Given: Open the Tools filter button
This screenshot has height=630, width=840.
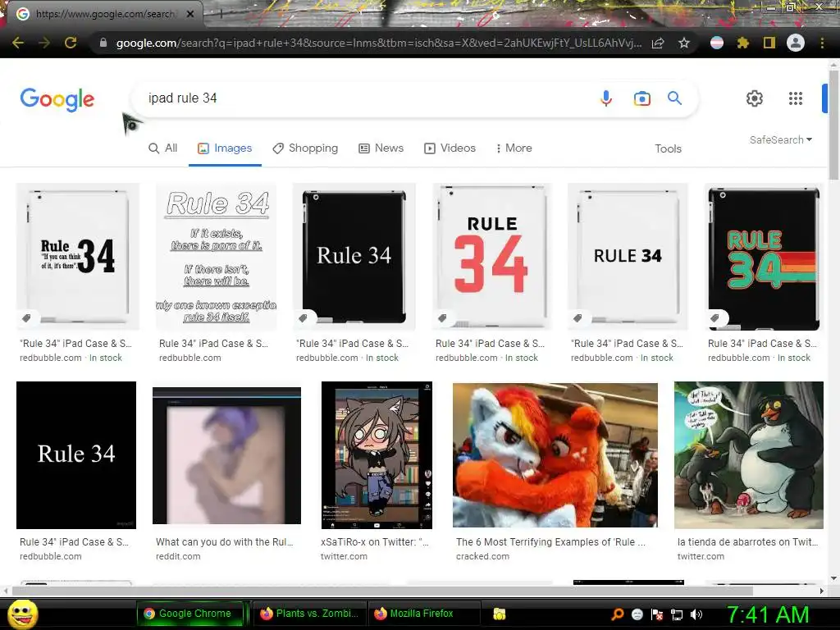Looking at the screenshot, I should pos(668,148).
